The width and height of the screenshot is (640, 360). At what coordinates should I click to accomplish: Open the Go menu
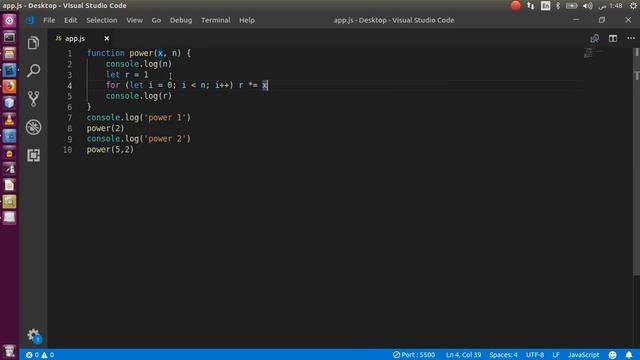click(x=156, y=20)
